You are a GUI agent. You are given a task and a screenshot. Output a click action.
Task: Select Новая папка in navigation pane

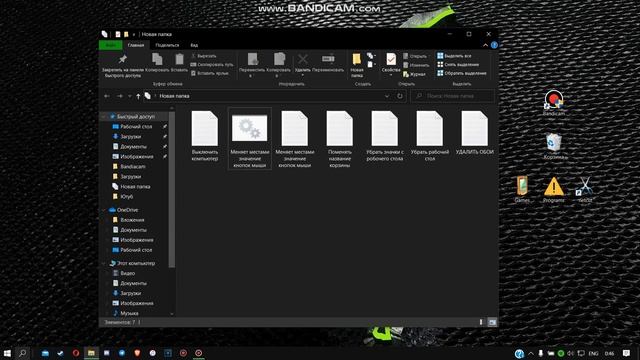tap(131, 187)
